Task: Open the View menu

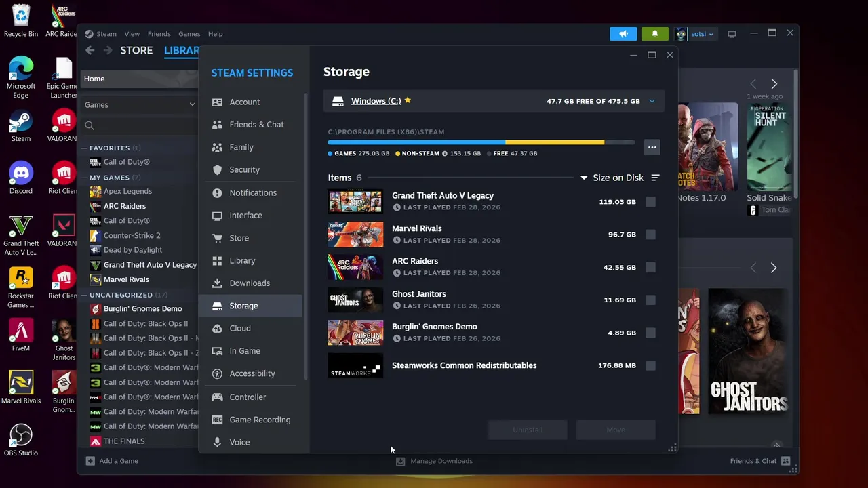Action: 132,34
